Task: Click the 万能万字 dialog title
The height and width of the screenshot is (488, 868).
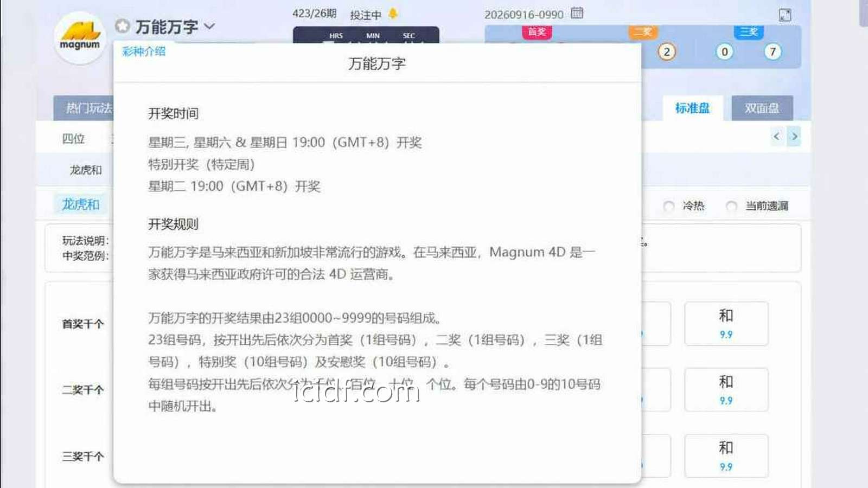Action: (x=377, y=64)
